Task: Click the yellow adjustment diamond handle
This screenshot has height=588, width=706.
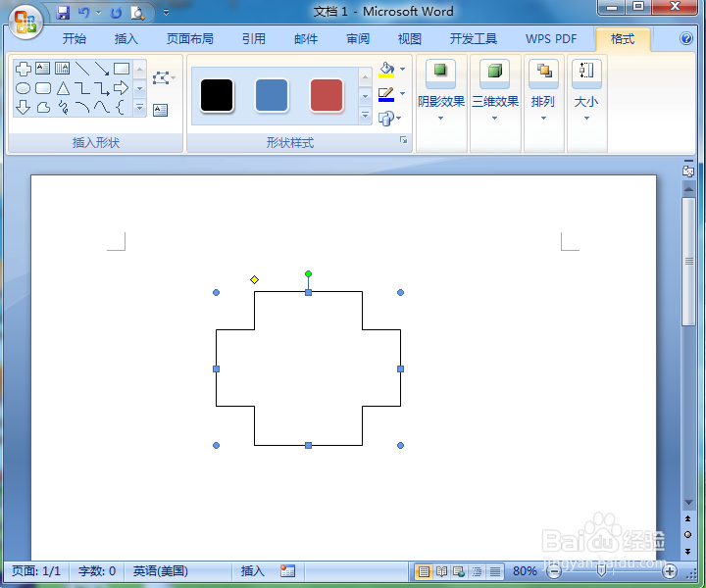Action: point(254,280)
